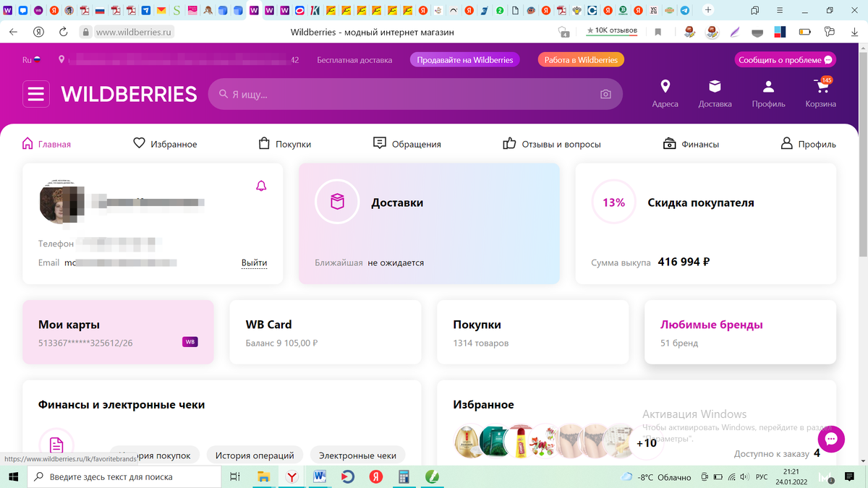The image size is (868, 488).
Task: Click the Доставки box circle icon
Action: 337,202
